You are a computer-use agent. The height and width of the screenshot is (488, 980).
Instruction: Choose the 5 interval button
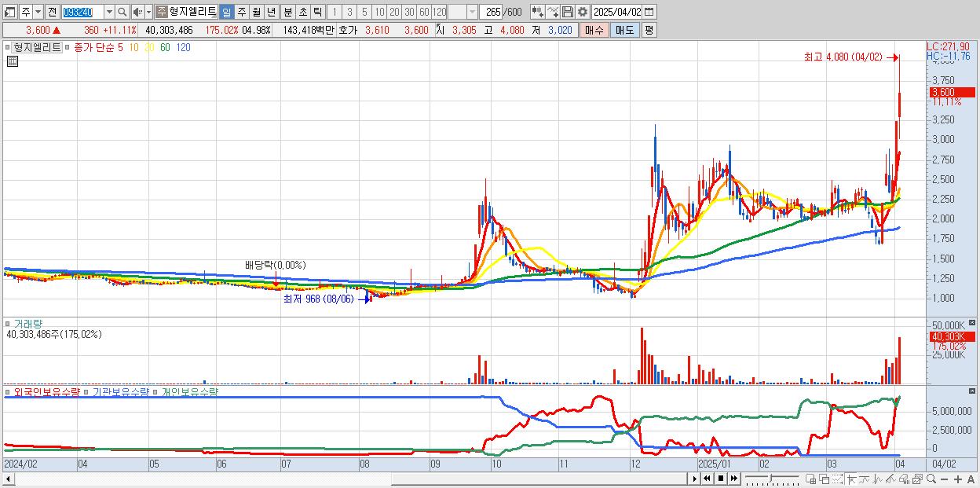click(364, 12)
